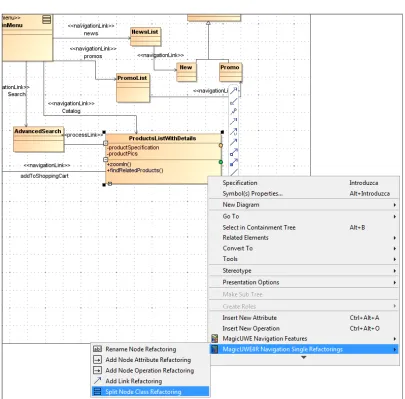
Task: Click the orange circle handle on ProductsListWithDetails
Action: pyautogui.click(x=221, y=145)
